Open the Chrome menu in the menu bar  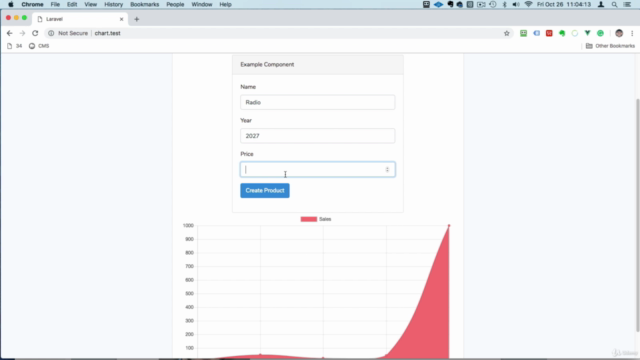tap(32, 4)
